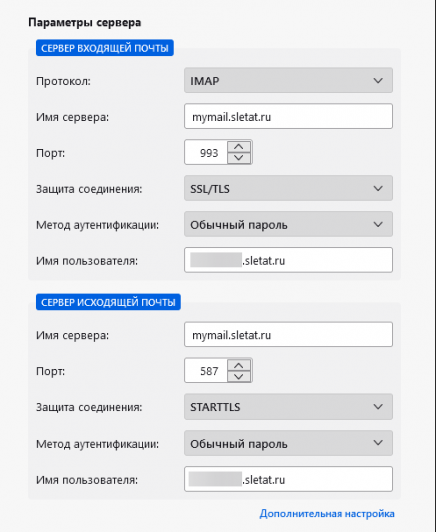Open outgoing Метод аутентификации dropdown
Screen dimensions: 436x532
pos(288,443)
